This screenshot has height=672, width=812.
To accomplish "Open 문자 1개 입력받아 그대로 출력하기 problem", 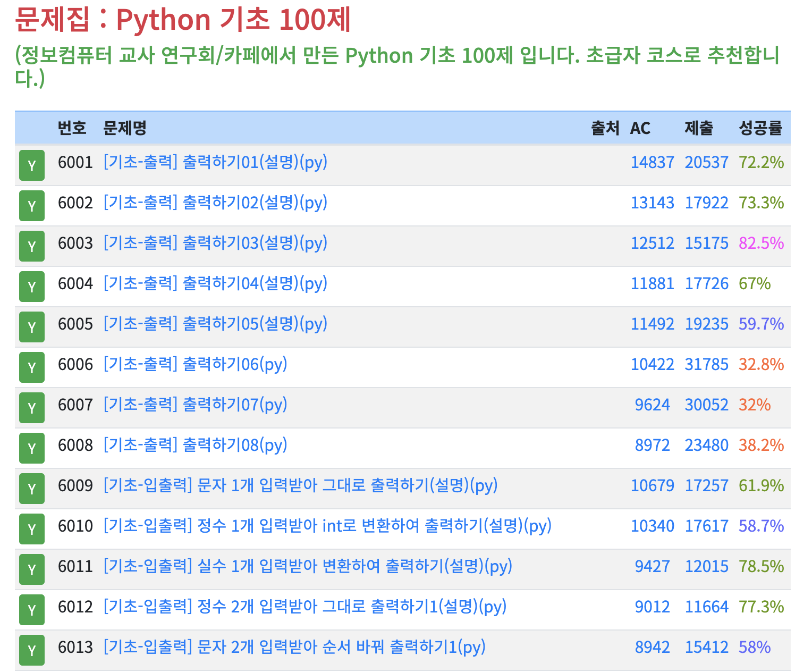I will (x=300, y=485).
